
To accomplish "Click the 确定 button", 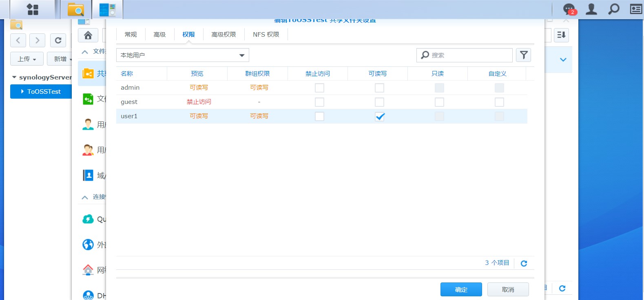I will click(461, 289).
